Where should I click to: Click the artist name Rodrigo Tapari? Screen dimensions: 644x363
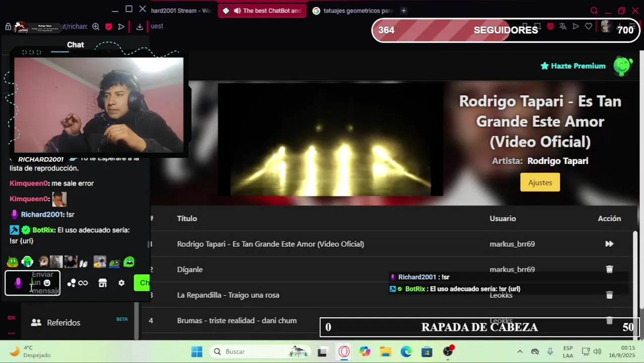558,161
